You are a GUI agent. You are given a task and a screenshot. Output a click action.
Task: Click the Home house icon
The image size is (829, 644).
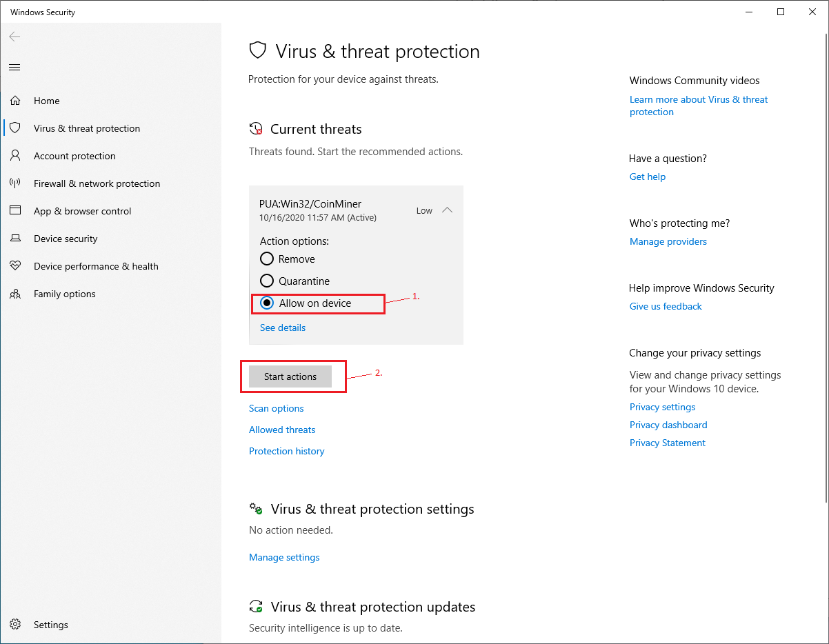click(15, 101)
